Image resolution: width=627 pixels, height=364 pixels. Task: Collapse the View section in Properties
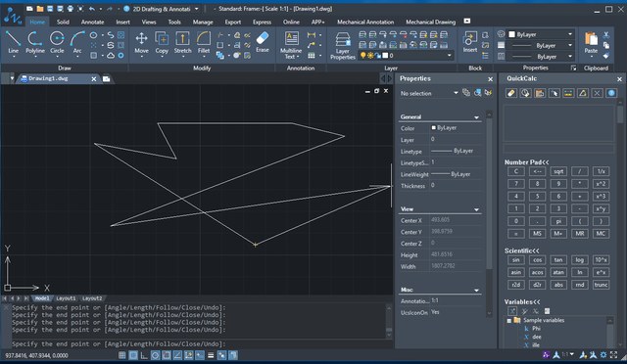point(476,209)
